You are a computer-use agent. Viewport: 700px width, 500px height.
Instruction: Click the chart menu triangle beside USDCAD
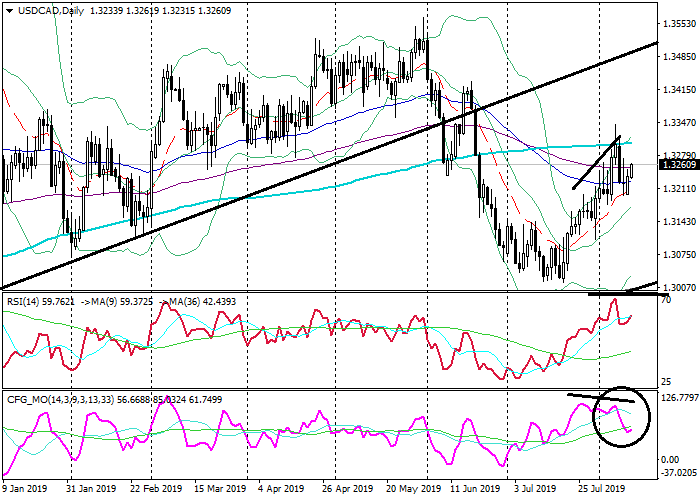pyautogui.click(x=10, y=11)
